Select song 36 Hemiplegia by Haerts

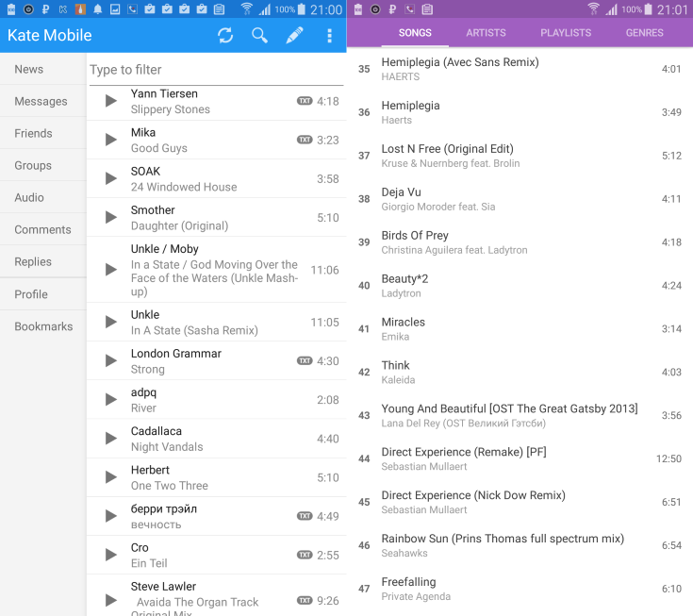[520, 112]
